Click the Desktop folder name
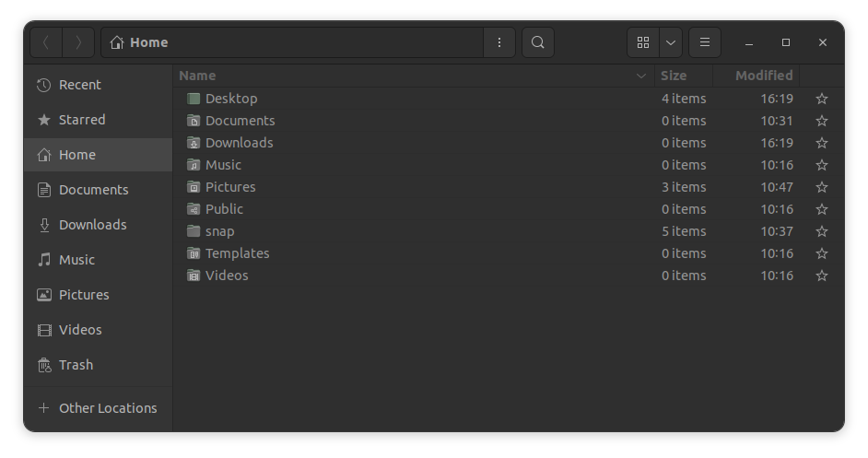Image resolution: width=868 pixels, height=458 pixels. pyautogui.click(x=231, y=100)
